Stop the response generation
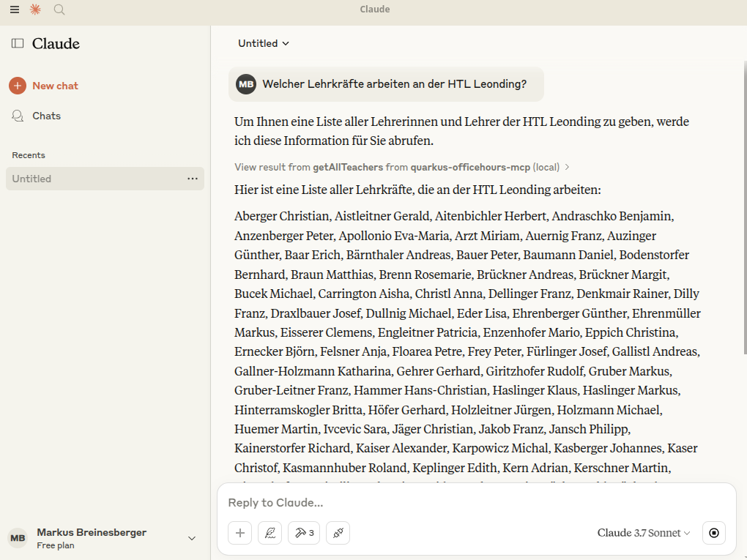This screenshot has width=747, height=560. 714,533
